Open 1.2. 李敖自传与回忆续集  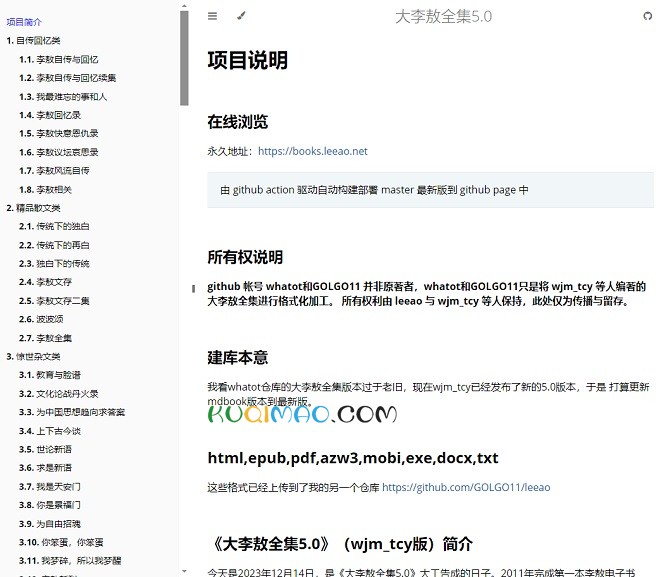[x=68, y=78]
